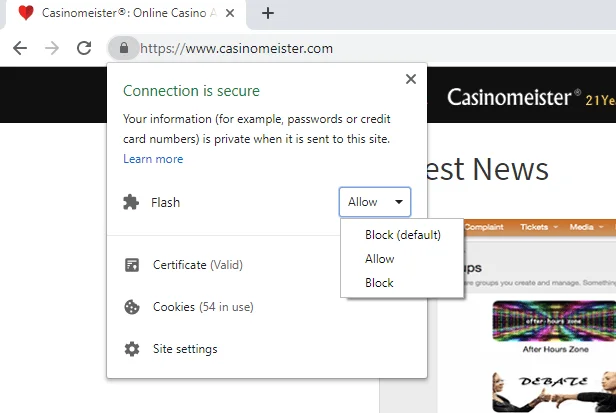Click the red heart favicon
616x413 pixels.
coord(26,13)
